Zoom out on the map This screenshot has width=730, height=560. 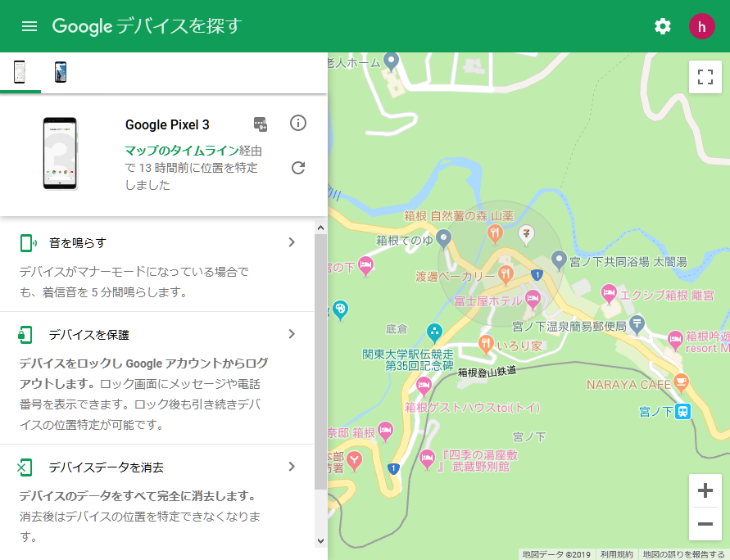coord(705,524)
